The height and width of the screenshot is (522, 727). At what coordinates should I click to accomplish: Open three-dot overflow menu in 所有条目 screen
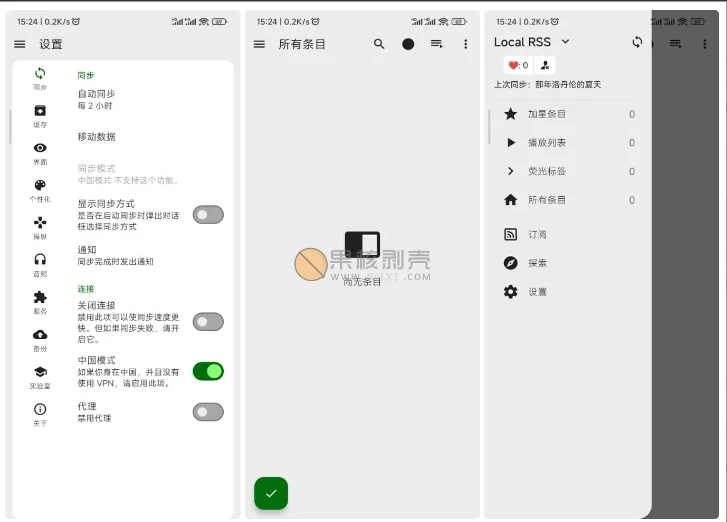466,44
